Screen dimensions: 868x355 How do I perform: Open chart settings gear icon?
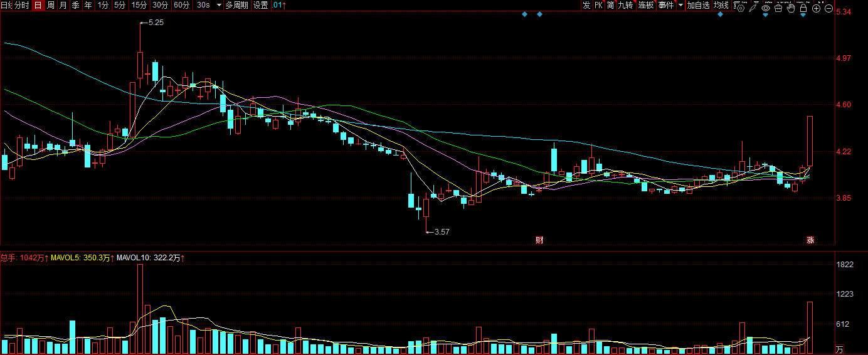pos(740,8)
